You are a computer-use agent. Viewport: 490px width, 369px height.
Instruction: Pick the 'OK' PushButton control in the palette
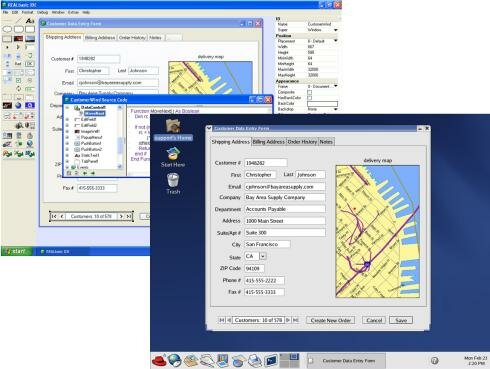(x=30, y=63)
